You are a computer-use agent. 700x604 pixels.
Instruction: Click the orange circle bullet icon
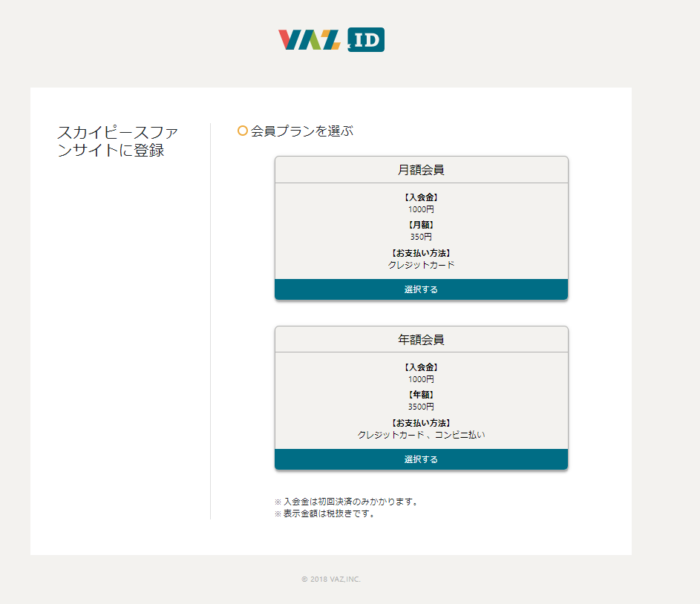242,131
